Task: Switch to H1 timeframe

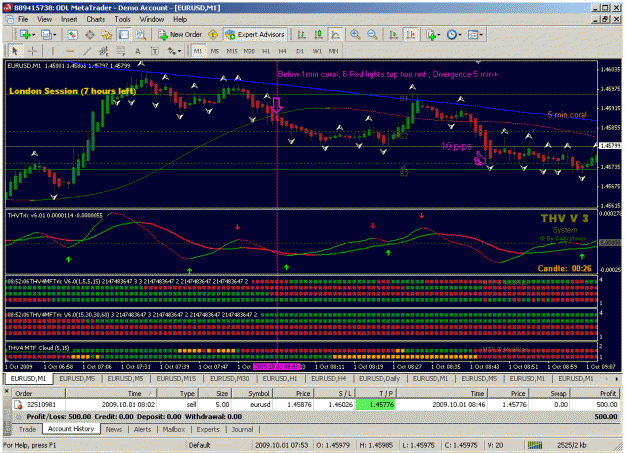Action: 266,51
